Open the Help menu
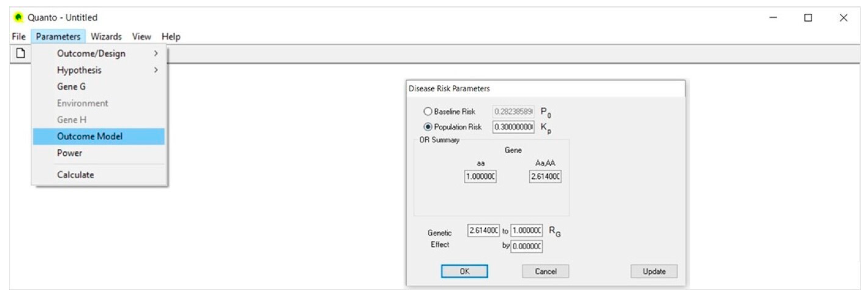This screenshot has width=868, height=307. click(171, 36)
